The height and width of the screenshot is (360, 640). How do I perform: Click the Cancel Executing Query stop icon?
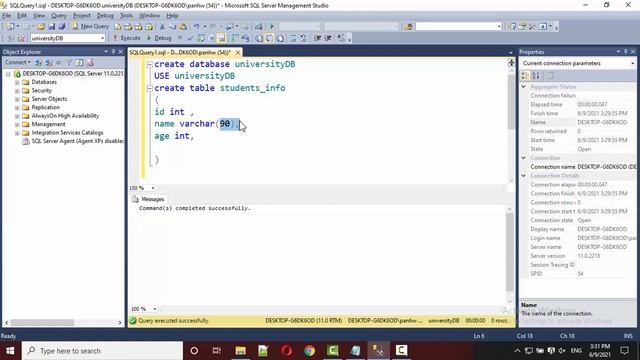tap(180, 38)
